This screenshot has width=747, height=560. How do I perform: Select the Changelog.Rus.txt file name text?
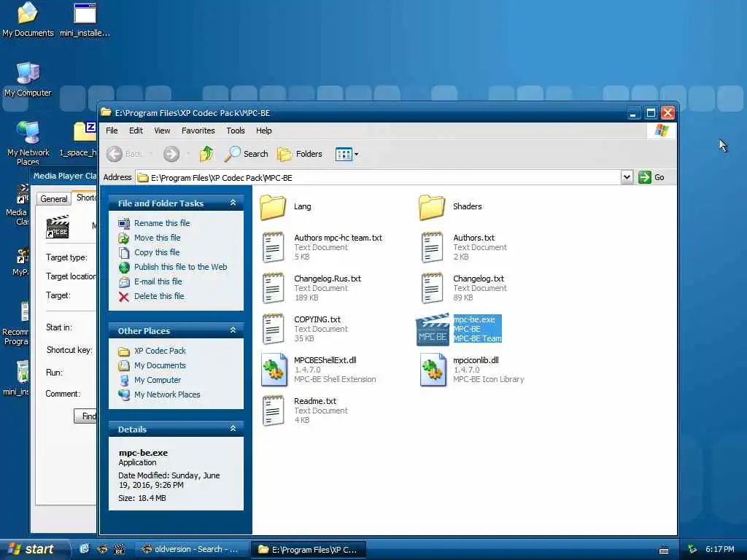[x=328, y=279]
